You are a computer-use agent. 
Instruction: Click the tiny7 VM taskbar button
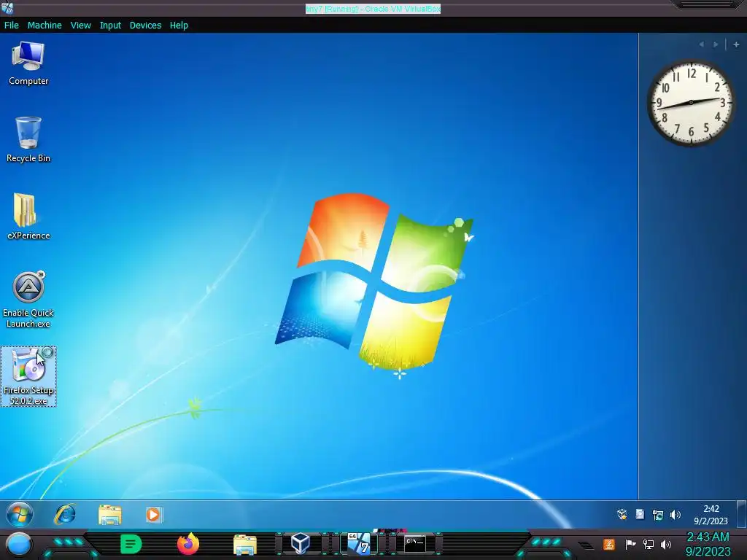(x=358, y=543)
